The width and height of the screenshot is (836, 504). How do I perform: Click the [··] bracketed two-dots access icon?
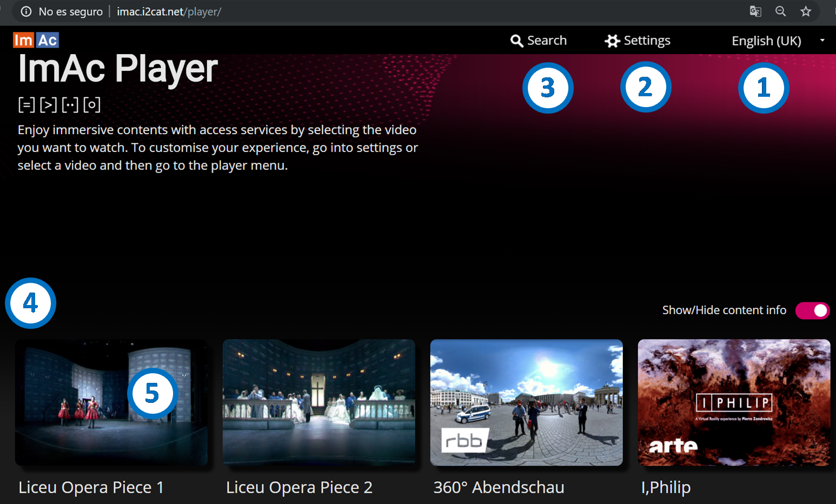click(70, 104)
